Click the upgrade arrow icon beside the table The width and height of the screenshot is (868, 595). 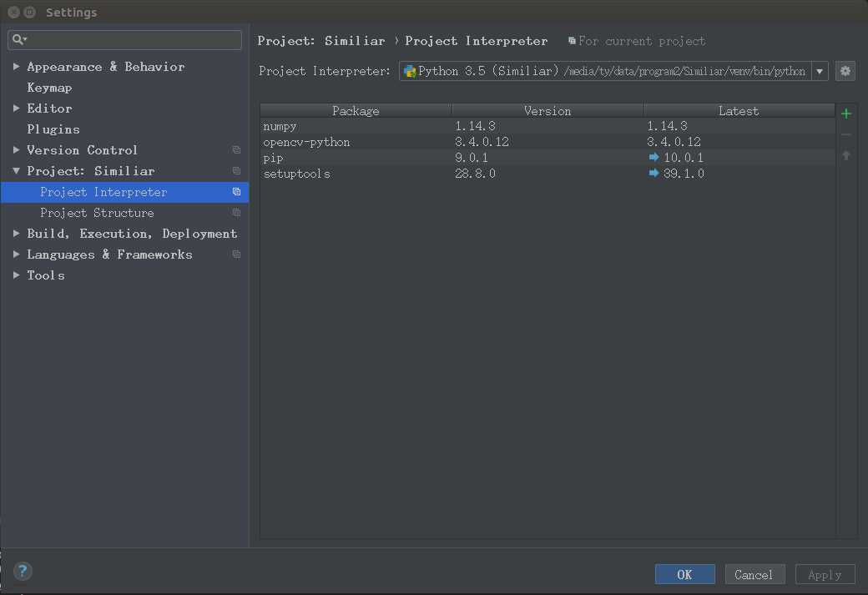coord(846,155)
